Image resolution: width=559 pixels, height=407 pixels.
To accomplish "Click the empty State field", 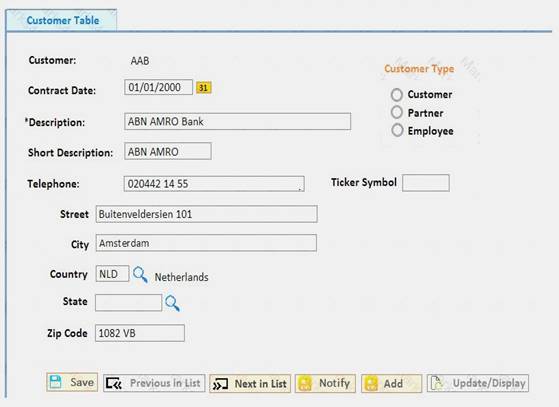I will click(x=128, y=303).
